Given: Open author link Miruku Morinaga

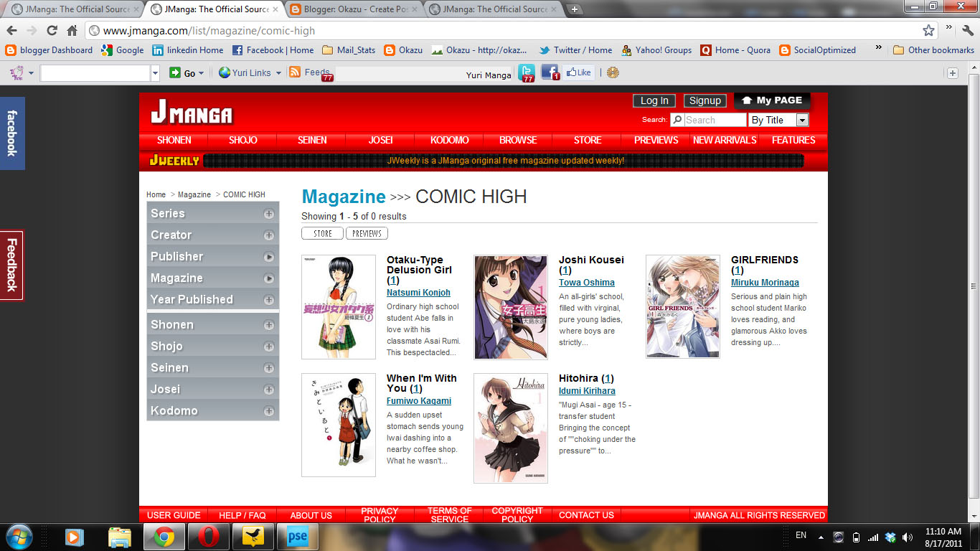Looking at the screenshot, I should pos(765,283).
